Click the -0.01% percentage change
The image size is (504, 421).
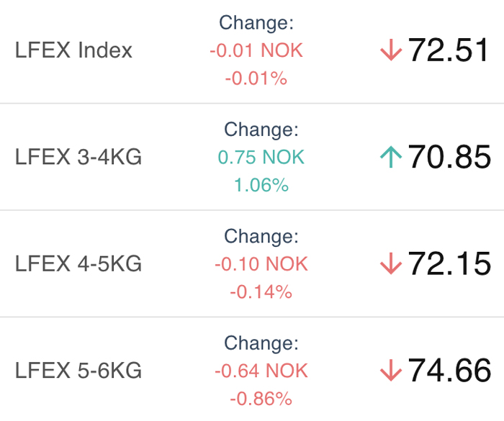(x=256, y=78)
